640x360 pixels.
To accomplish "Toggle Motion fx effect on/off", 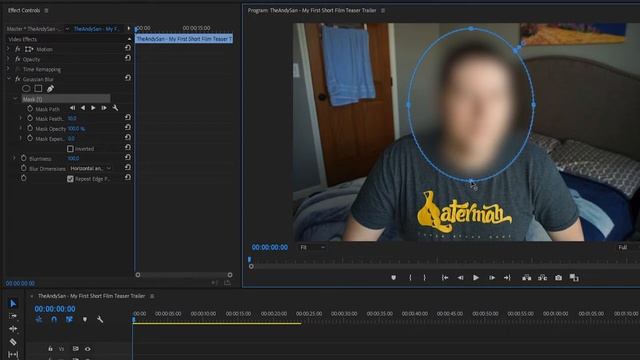I will coord(18,49).
